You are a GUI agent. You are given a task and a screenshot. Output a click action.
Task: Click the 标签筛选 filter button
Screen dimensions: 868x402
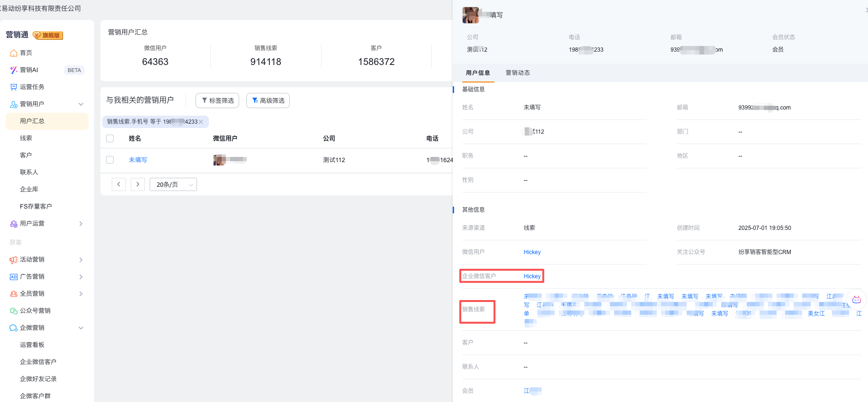pos(217,100)
